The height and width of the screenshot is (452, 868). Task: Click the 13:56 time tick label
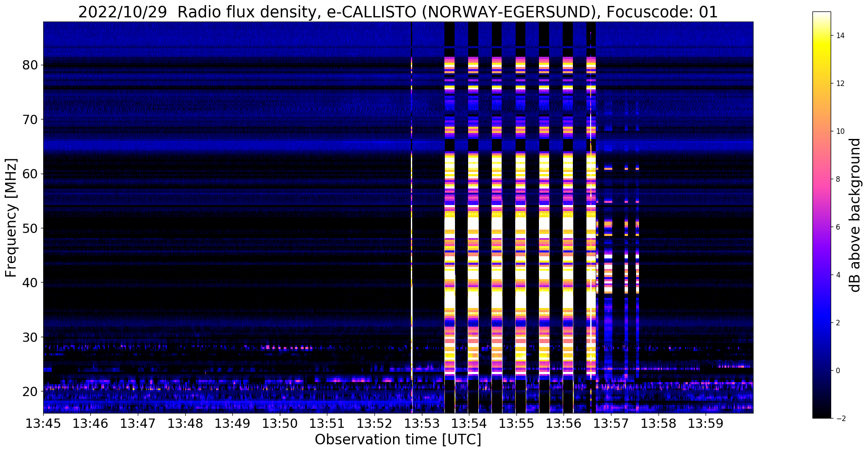564,423
